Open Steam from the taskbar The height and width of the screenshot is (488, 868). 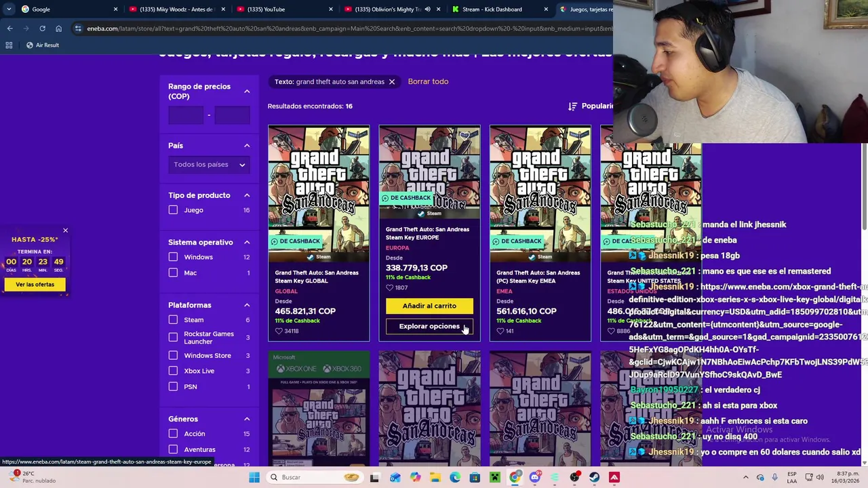tap(594, 477)
